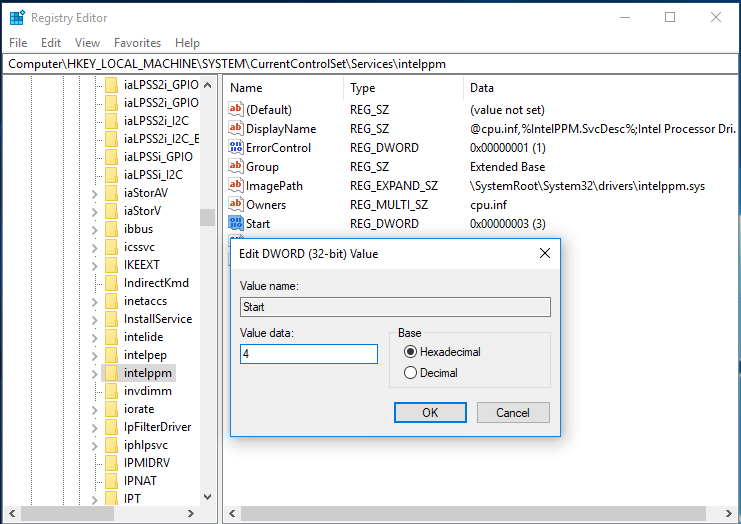
Task: Expand the iaStorAV tree node
Action: (95, 193)
